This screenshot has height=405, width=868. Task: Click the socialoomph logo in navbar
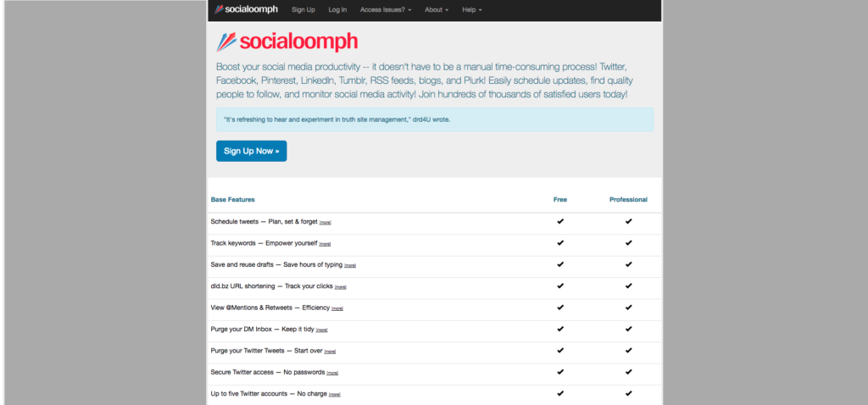click(247, 9)
